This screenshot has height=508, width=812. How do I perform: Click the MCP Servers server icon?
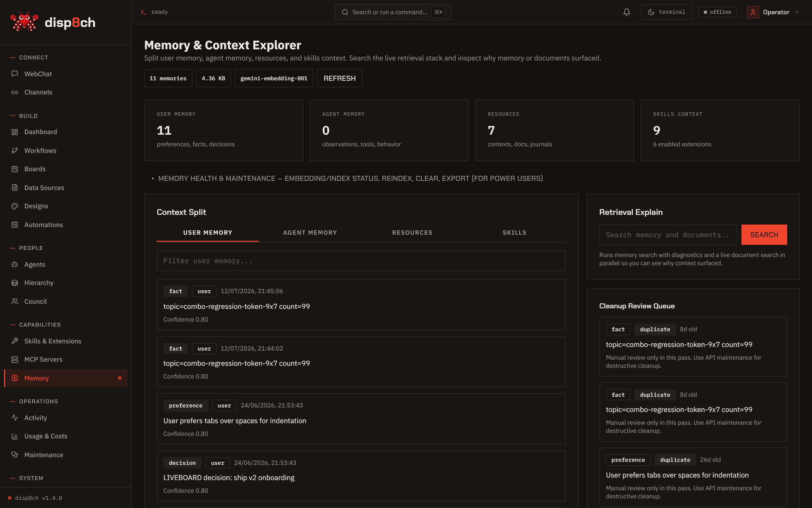tap(15, 359)
